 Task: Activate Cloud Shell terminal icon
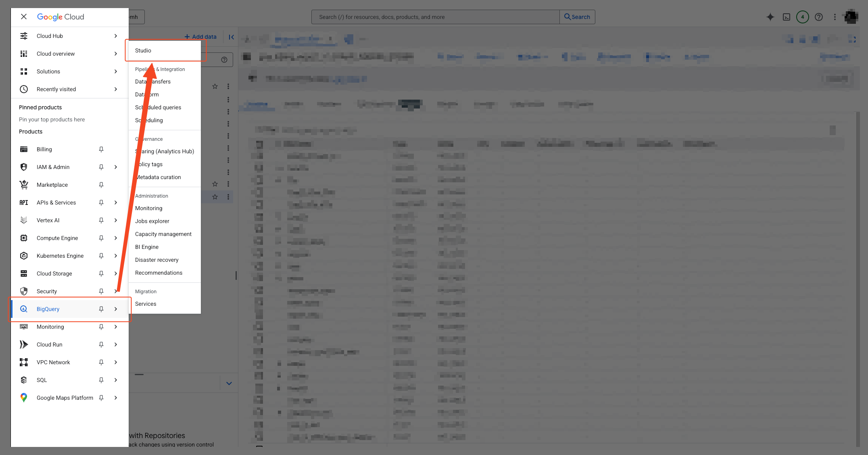[787, 17]
